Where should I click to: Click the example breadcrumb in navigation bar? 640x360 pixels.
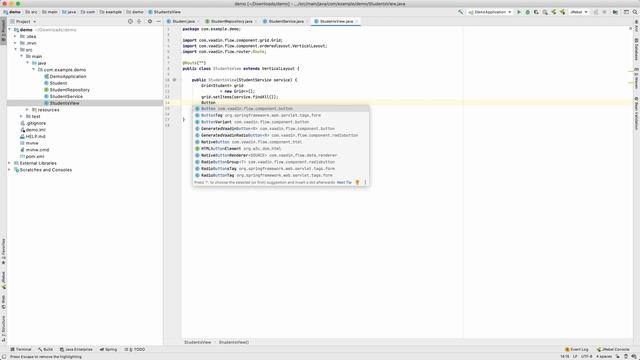pyautogui.click(x=111, y=12)
